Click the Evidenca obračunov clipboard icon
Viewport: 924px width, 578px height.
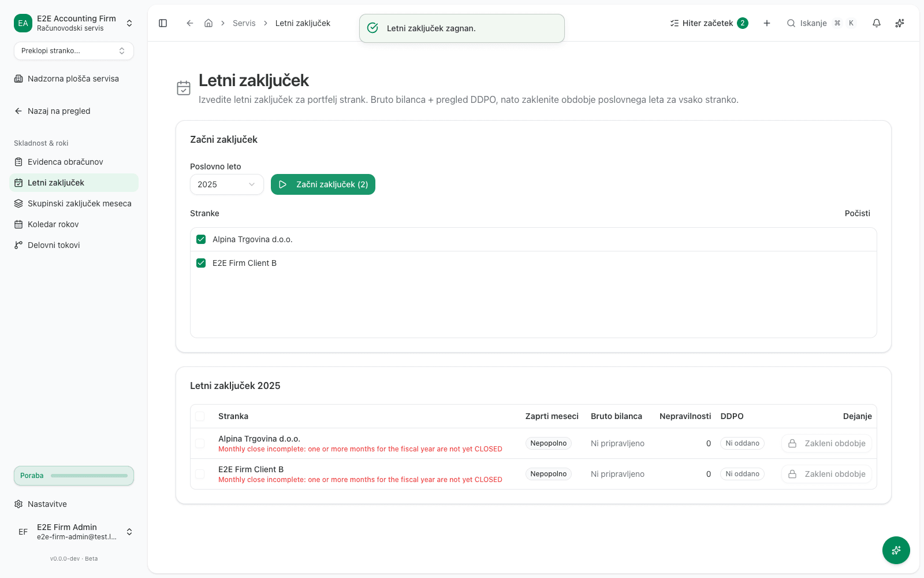(18, 162)
